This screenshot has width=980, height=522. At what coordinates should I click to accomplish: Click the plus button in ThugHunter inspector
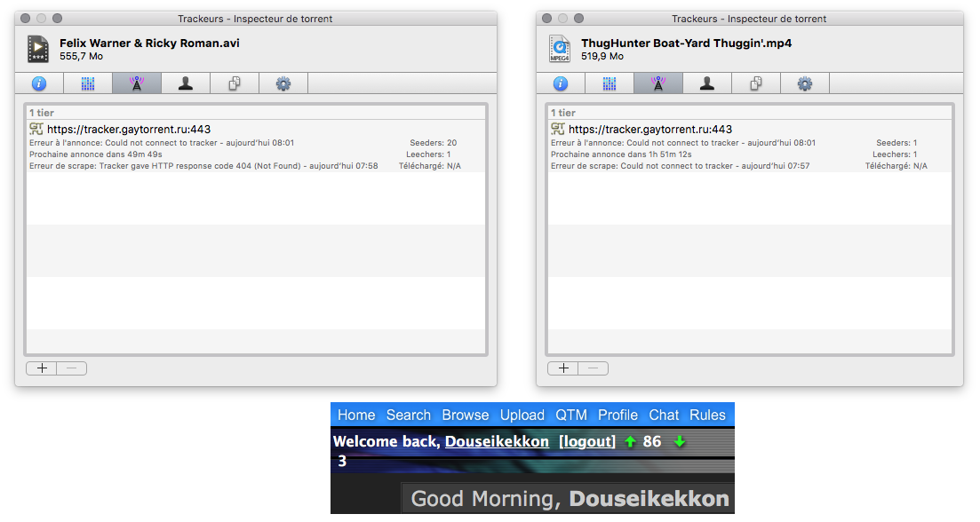tap(563, 368)
